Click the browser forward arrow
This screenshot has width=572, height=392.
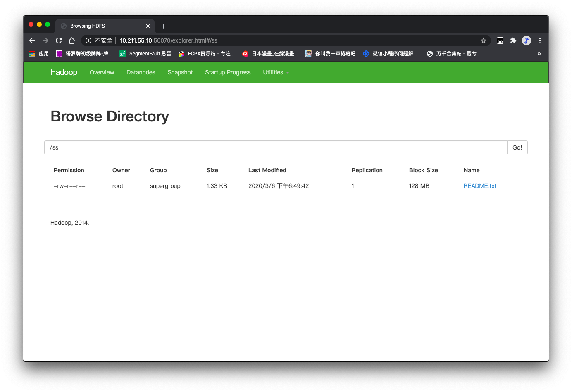45,40
